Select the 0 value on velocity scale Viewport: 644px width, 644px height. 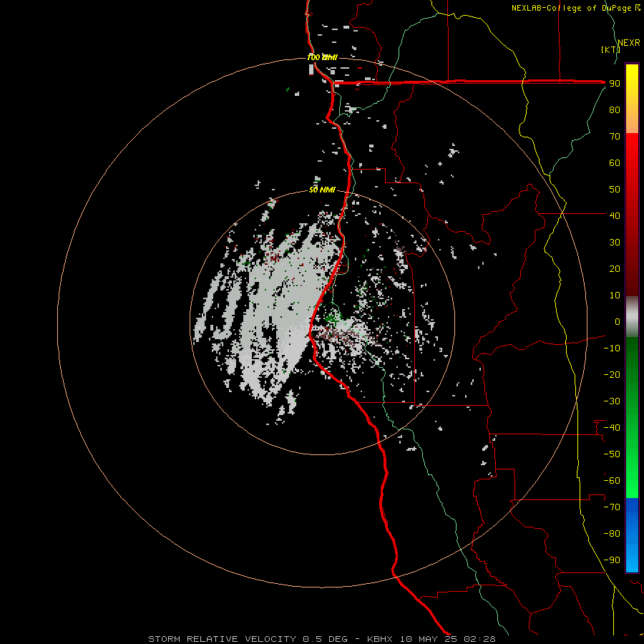click(x=618, y=321)
